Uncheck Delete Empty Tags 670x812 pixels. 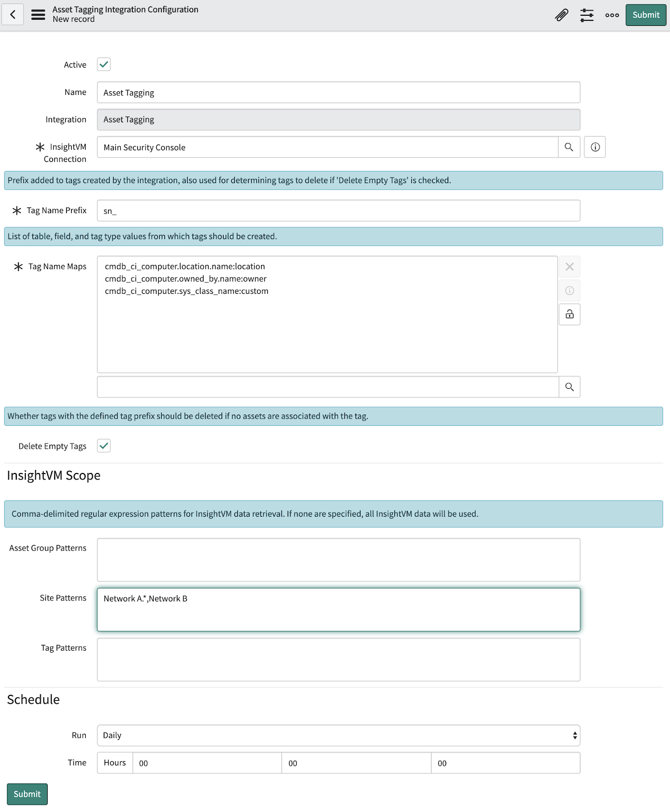click(x=104, y=446)
